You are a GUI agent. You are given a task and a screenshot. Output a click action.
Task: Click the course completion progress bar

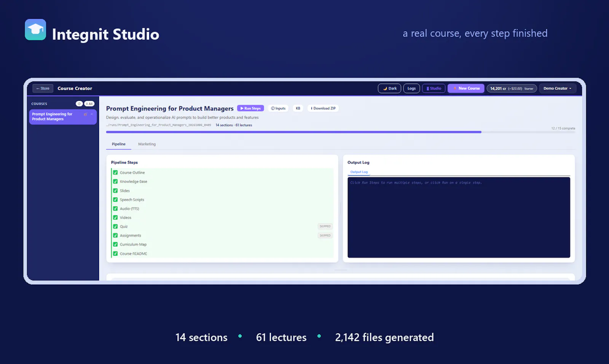(340, 132)
